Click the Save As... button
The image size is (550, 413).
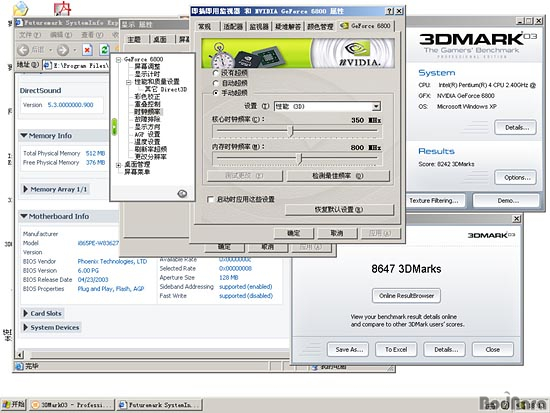pyautogui.click(x=348, y=349)
